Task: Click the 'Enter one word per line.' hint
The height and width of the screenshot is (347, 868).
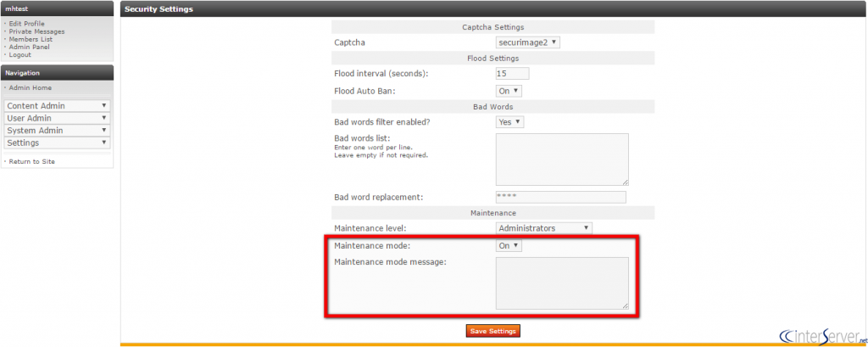Action: [373, 148]
